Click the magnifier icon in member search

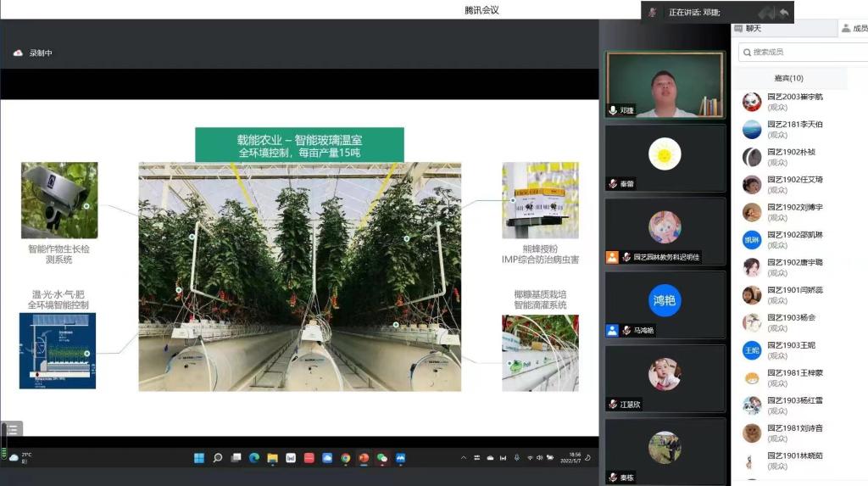tap(747, 53)
